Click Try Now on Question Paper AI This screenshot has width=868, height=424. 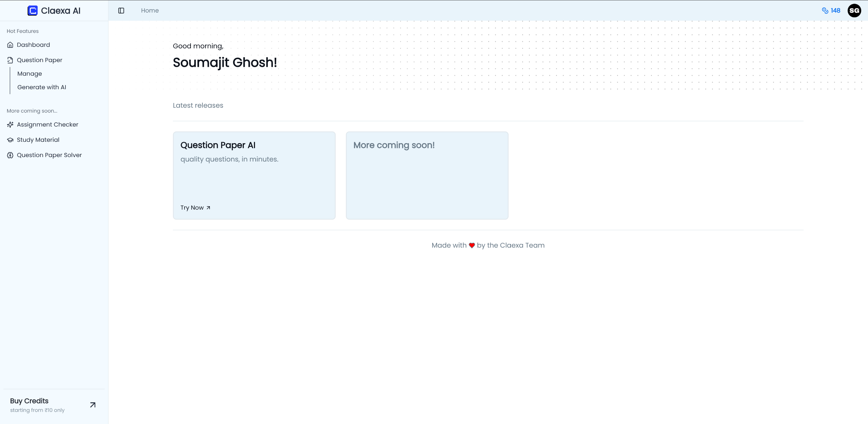192,208
